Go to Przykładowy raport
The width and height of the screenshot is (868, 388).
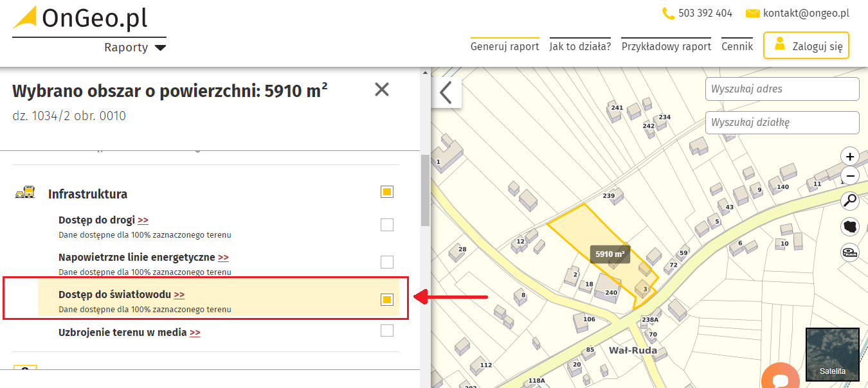click(666, 46)
